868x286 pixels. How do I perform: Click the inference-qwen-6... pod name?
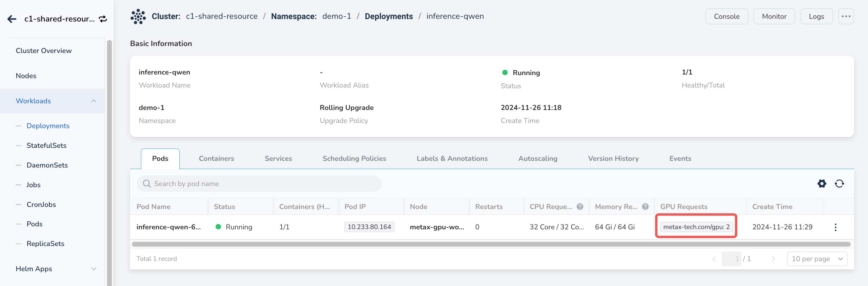pos(168,227)
